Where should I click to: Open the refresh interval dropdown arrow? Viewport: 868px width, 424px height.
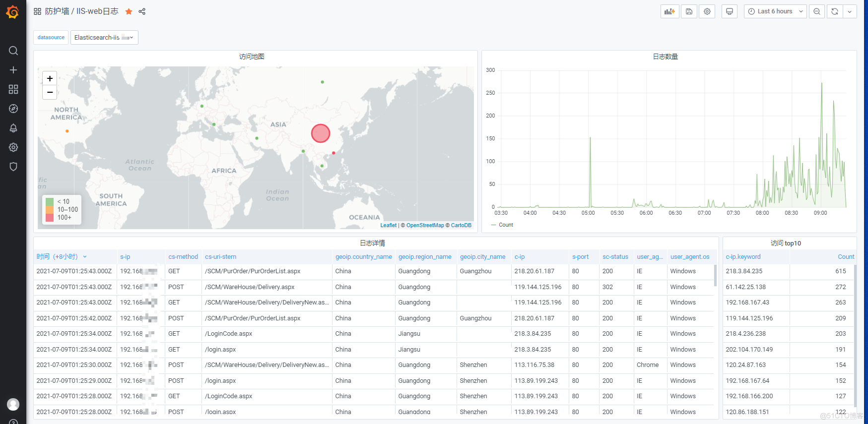(850, 11)
